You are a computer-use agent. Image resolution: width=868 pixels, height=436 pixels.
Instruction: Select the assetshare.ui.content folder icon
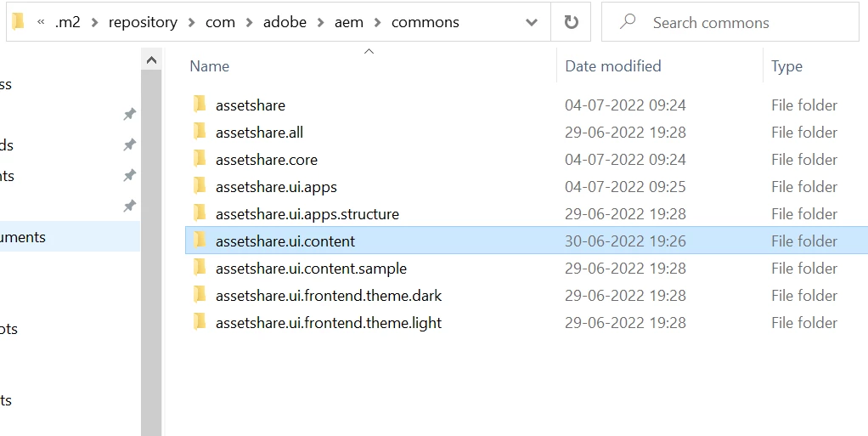click(x=200, y=240)
